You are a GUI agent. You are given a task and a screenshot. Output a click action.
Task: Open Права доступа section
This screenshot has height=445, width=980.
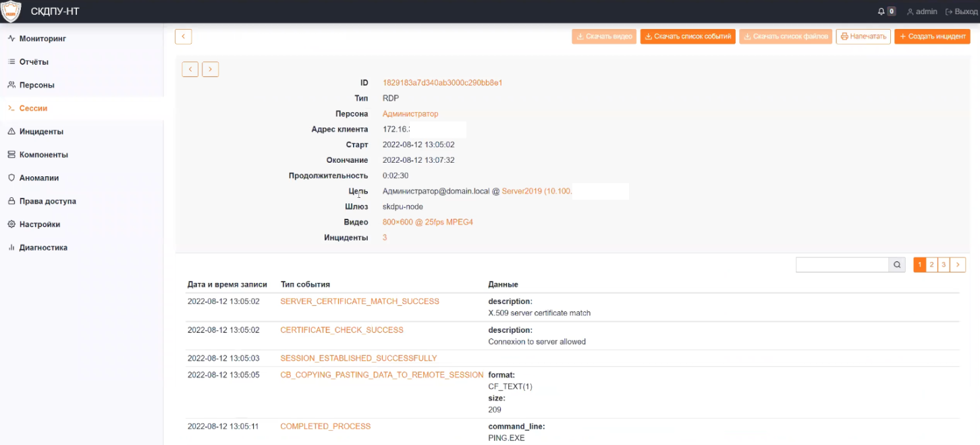click(x=47, y=201)
